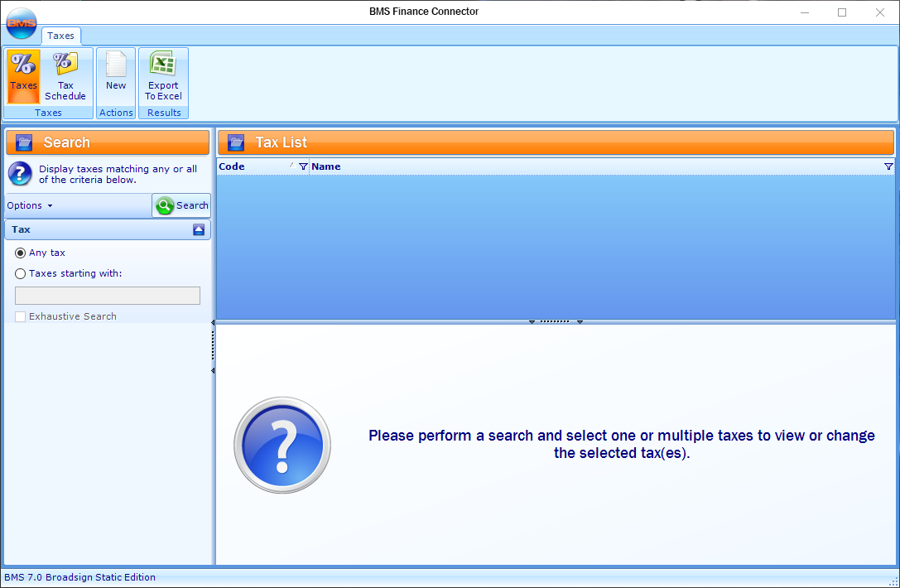Click the Display taxes matching criteria description
Image resolution: width=900 pixels, height=588 pixels.
click(x=118, y=174)
